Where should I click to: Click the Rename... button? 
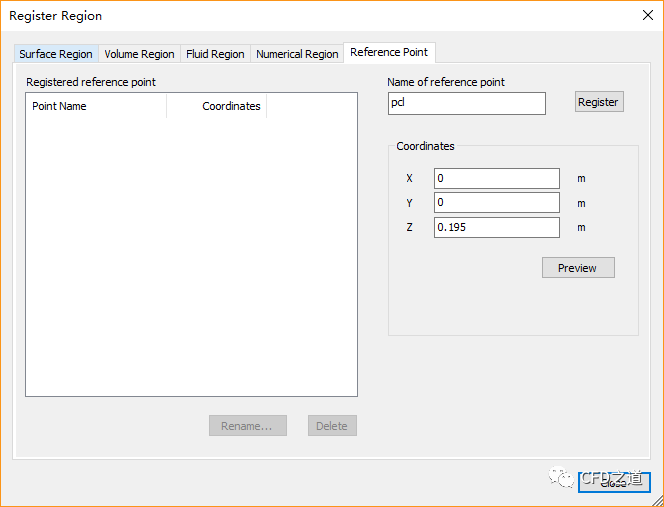point(247,426)
